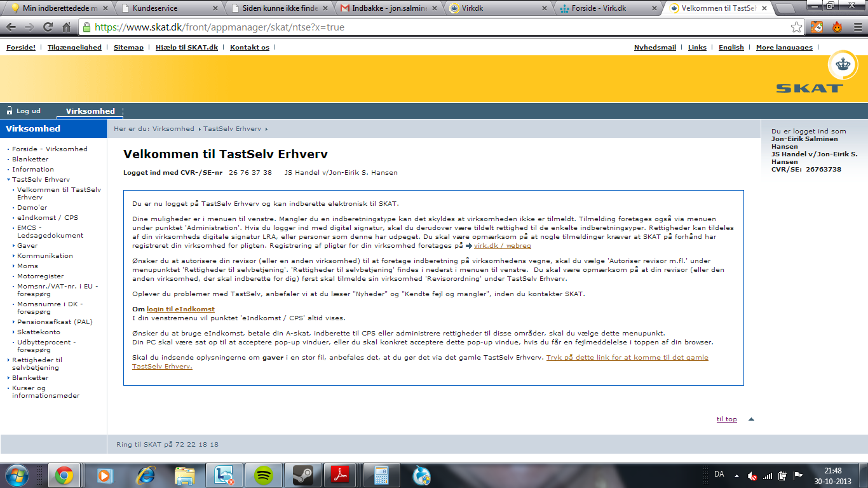868x488 pixels.
Task: Open the English language link
Action: (x=731, y=48)
